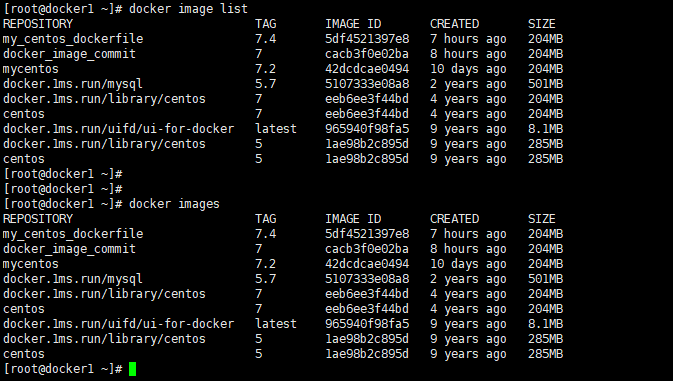This screenshot has height=381, width=673.
Task: Select docker.1ms.run/mysql in the docker image list output
Action: click(x=73, y=84)
